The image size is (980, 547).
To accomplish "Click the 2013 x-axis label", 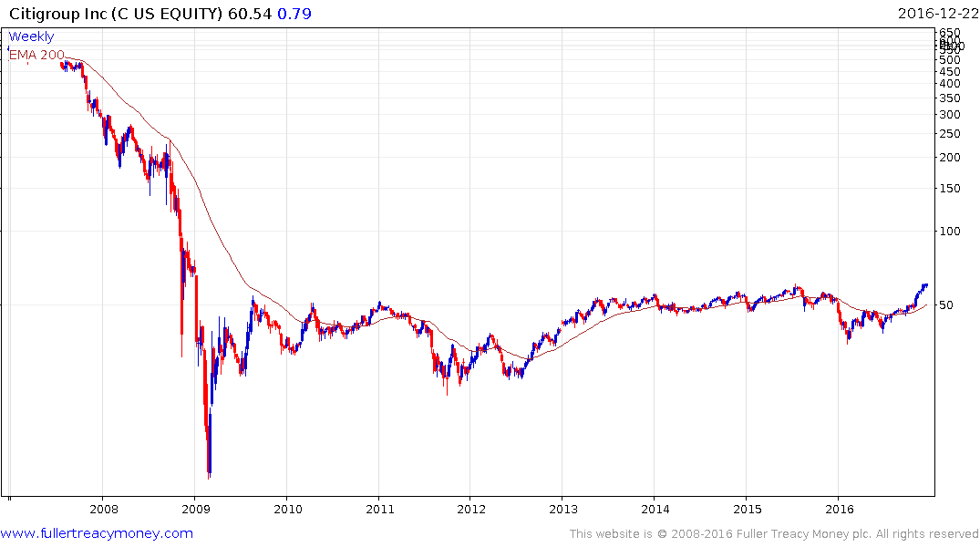I will pyautogui.click(x=563, y=509).
